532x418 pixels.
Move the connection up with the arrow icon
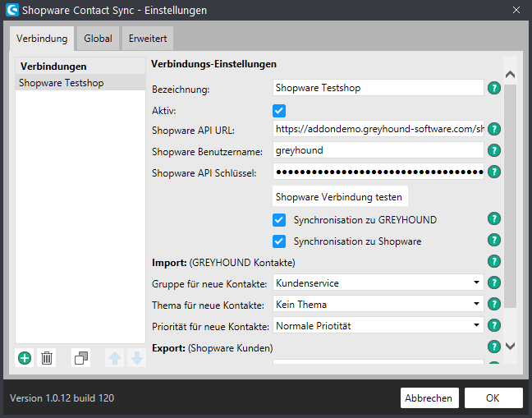pos(115,358)
